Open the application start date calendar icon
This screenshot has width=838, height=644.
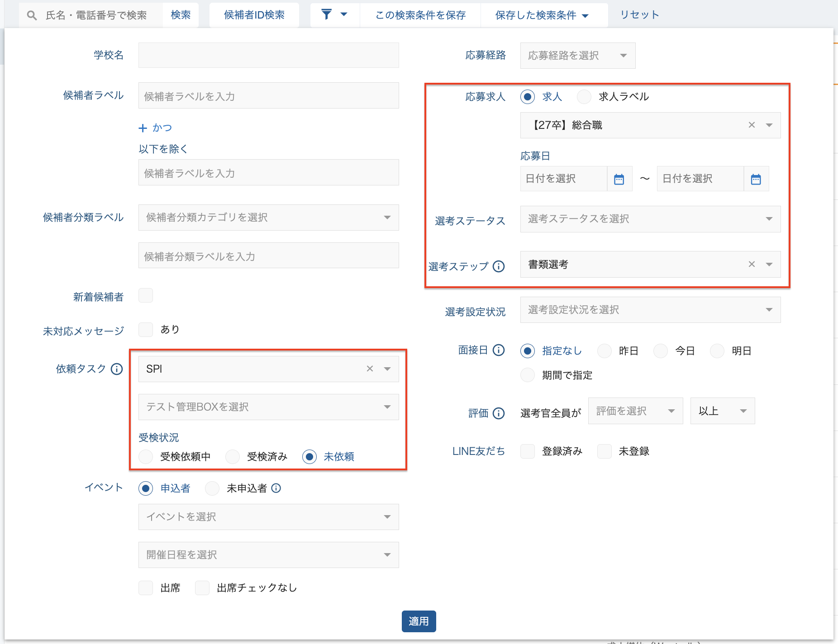[x=619, y=179]
